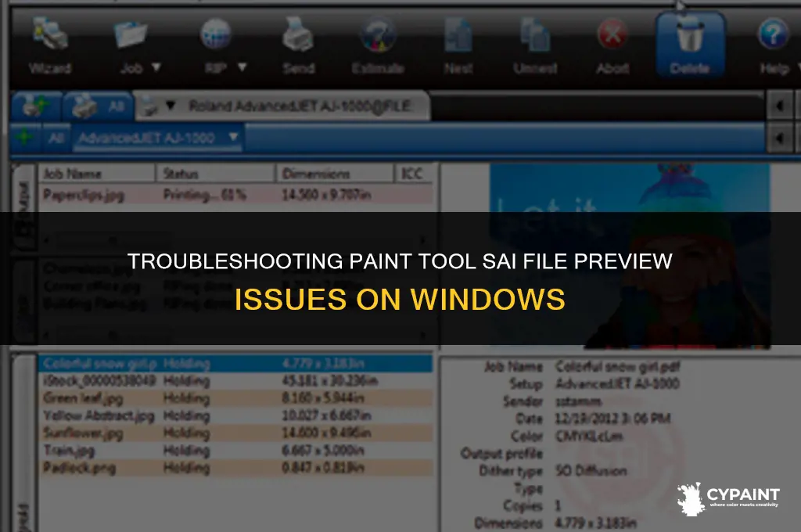This screenshot has height=532, width=801.
Task: Select the Sunflower.jpg holding job
Action: tap(236, 433)
